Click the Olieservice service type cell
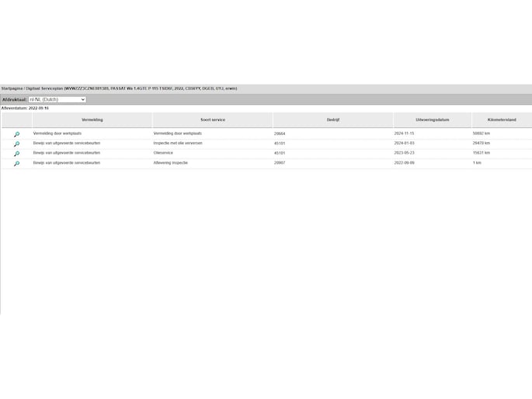 pos(165,153)
